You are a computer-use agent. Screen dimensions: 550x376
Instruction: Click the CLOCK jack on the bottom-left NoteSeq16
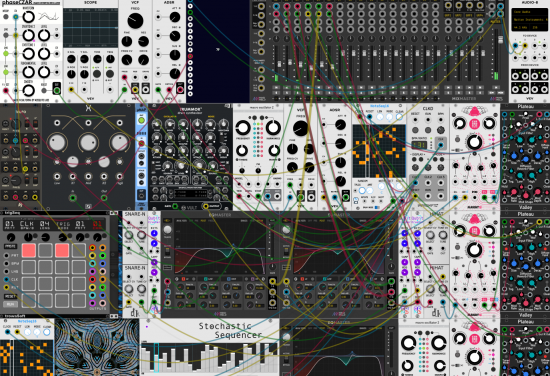pos(7,332)
